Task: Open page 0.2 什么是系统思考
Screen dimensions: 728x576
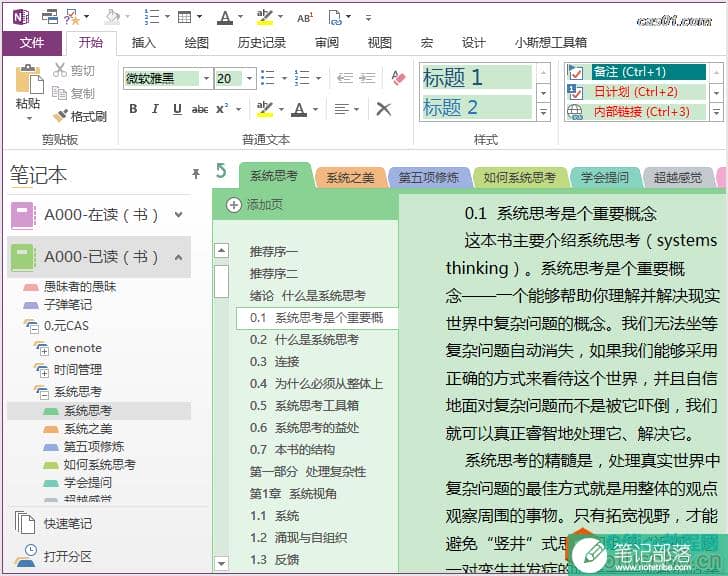Action: tap(304, 340)
